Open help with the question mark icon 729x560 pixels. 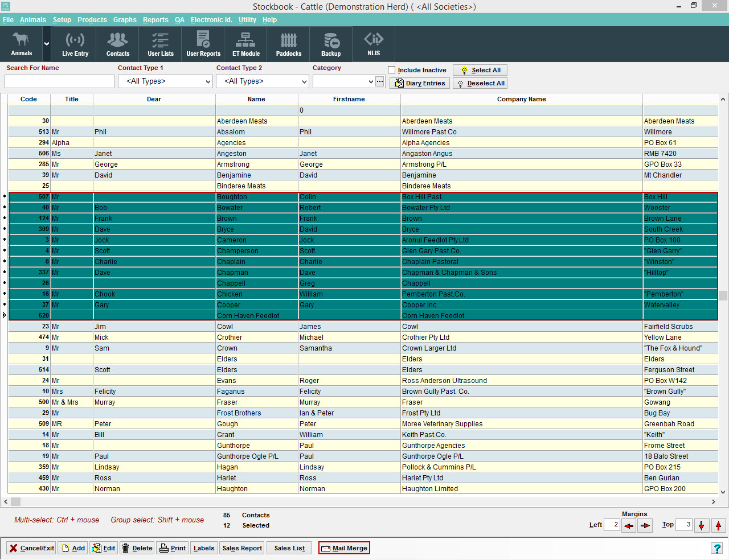[717, 548]
